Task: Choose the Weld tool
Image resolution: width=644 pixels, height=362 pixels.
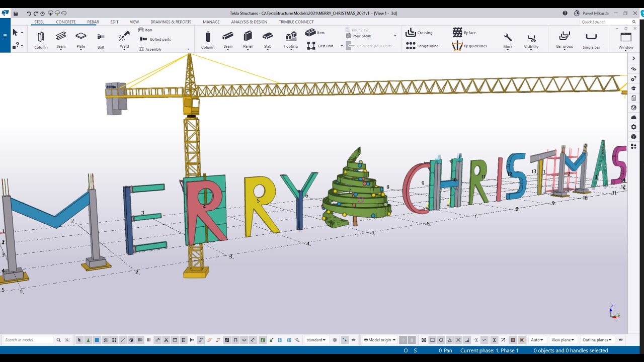Action: click(124, 40)
